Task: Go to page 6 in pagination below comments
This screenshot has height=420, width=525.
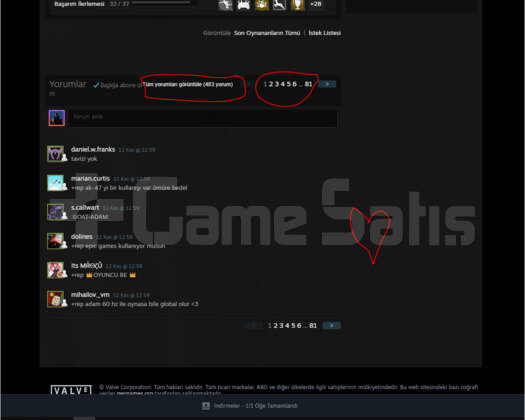Action: tap(299, 326)
